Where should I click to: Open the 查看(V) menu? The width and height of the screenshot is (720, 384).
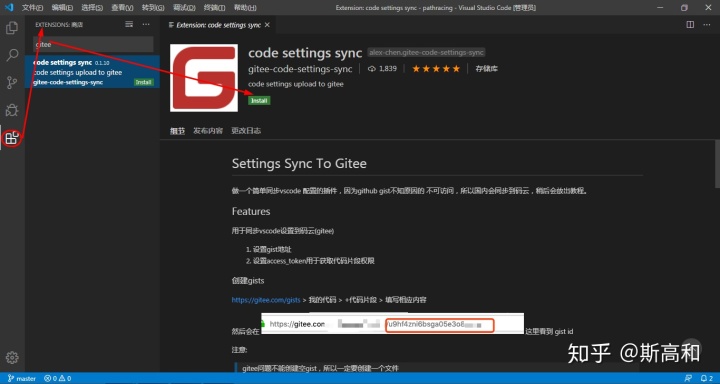[122, 8]
